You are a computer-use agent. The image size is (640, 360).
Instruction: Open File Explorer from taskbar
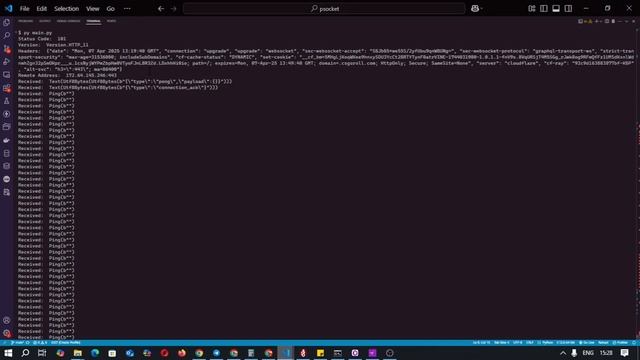click(78, 353)
